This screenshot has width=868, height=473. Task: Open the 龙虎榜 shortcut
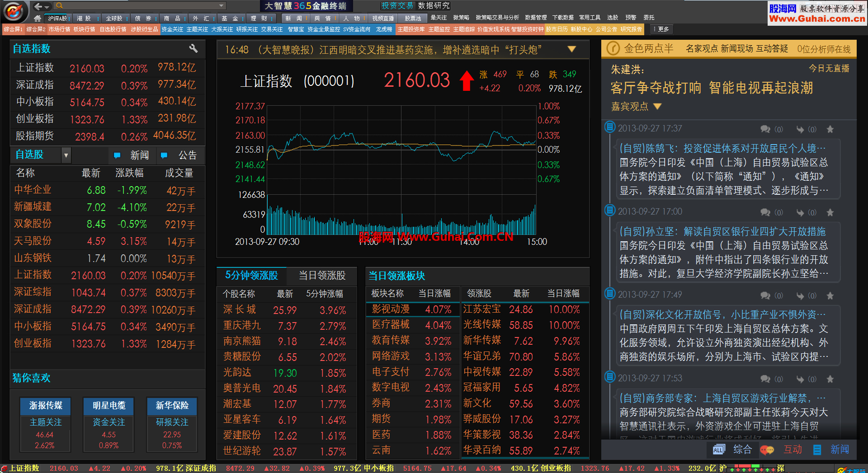pos(384,29)
